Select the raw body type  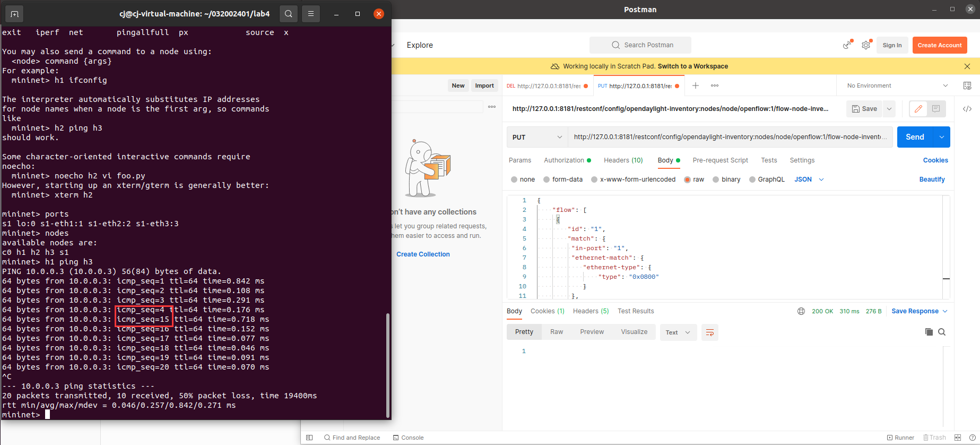[x=695, y=179]
